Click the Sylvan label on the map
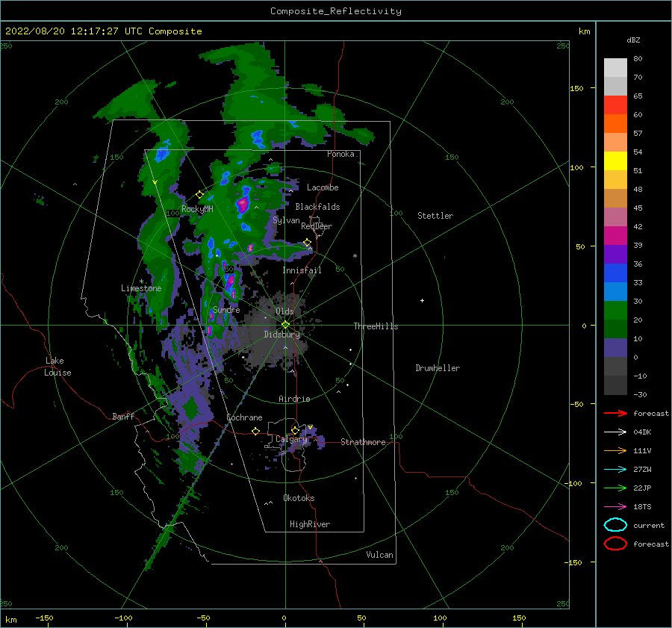Image resolution: width=672 pixels, height=628 pixels. pos(286,220)
